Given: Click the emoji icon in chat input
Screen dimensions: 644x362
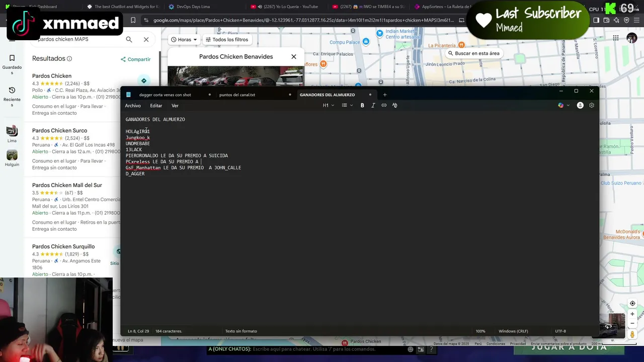Looking at the screenshot, I should click(411, 349).
